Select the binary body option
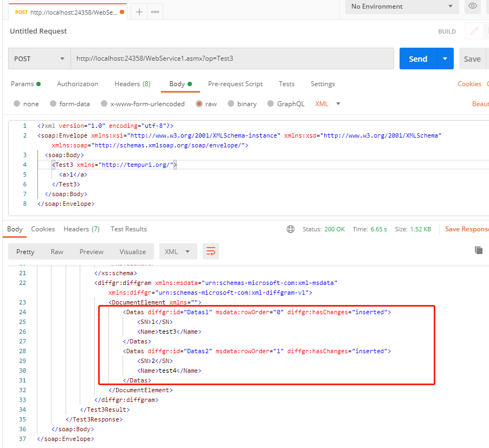 click(x=247, y=103)
